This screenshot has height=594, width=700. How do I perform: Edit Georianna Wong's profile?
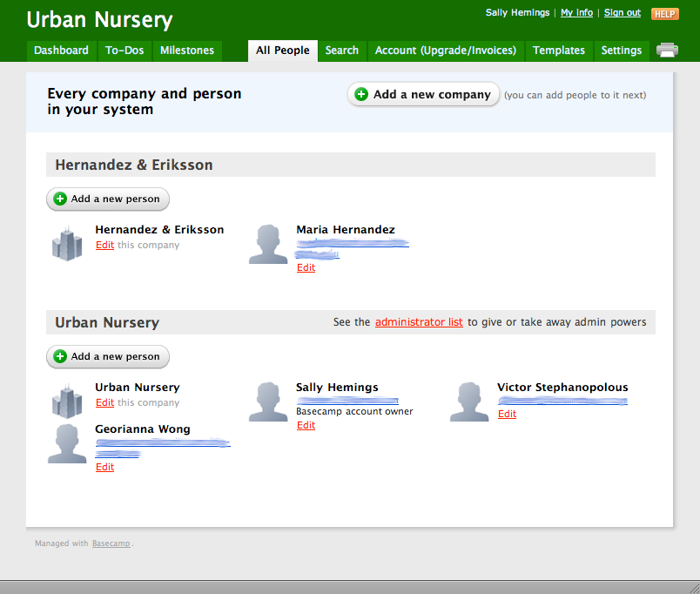tap(104, 467)
